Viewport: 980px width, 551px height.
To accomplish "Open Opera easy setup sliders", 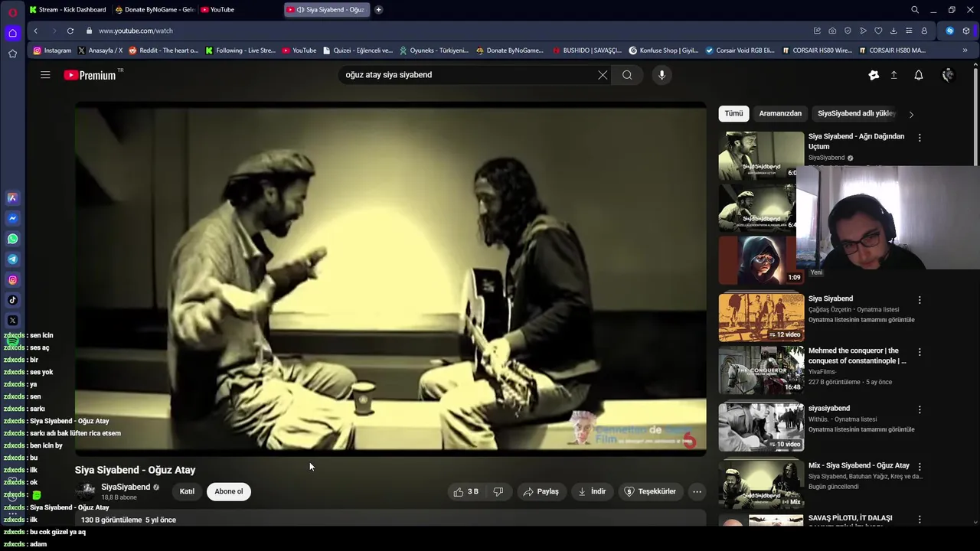I will click(909, 31).
